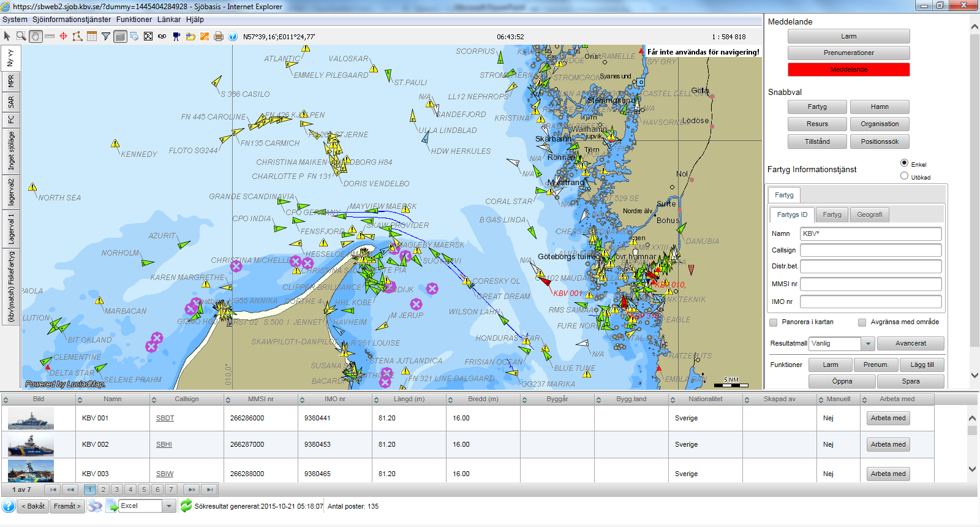Viewport: 980px width, 527px height.
Task: Click the map settings gear icon
Action: pos(134,37)
